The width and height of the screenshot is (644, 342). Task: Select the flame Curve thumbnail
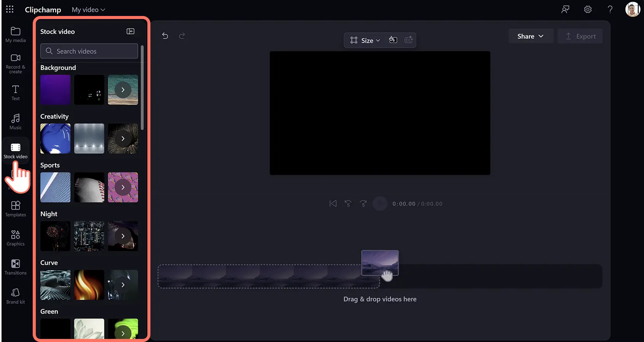89,285
